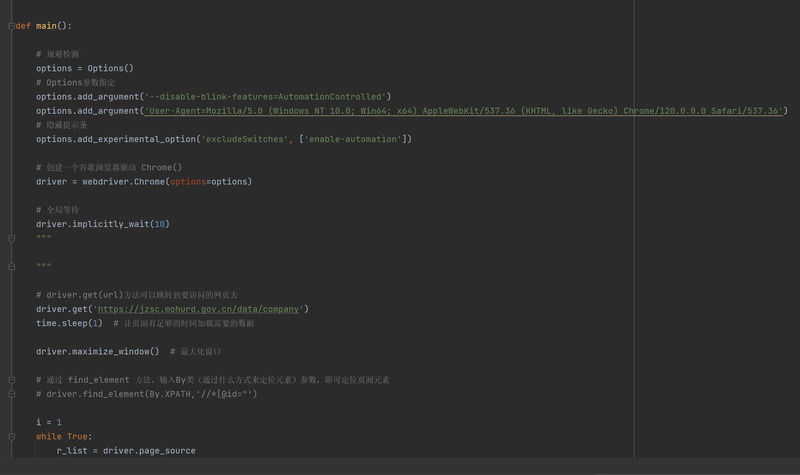Click the 'time.sleep(1)' call

pos(69,323)
